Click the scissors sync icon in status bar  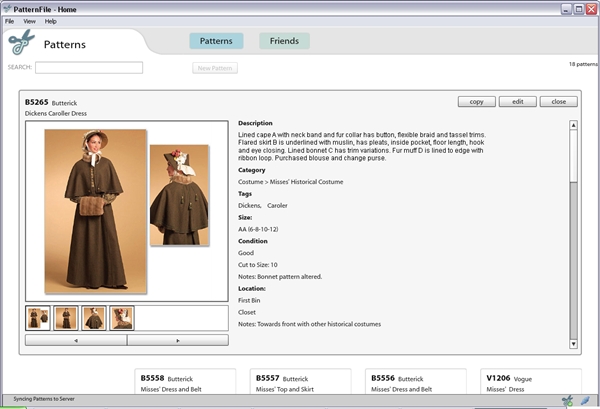point(567,401)
